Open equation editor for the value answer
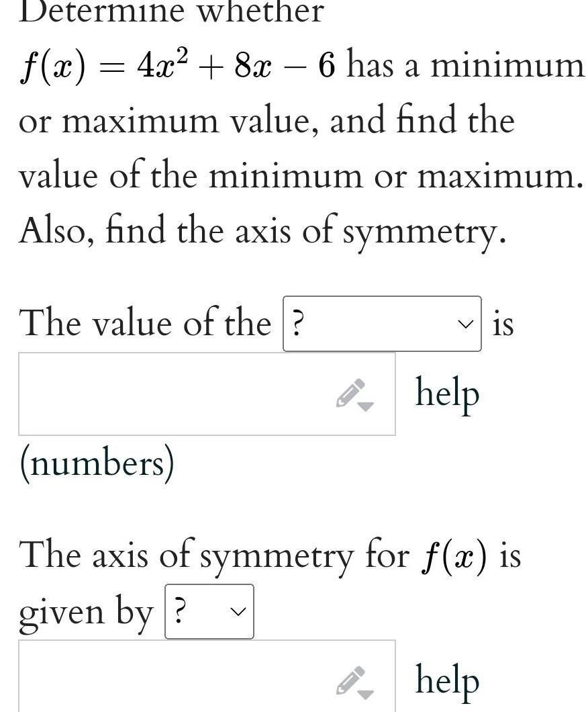 350,394
